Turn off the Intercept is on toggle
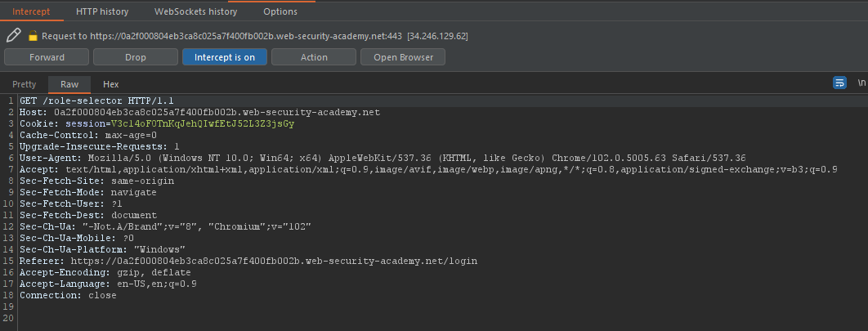868x331 pixels. click(x=224, y=57)
